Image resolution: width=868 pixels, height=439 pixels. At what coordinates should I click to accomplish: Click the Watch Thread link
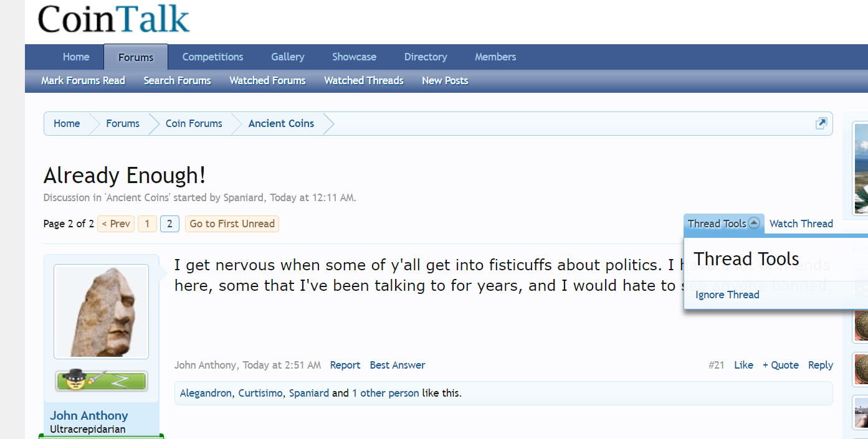[x=801, y=224]
